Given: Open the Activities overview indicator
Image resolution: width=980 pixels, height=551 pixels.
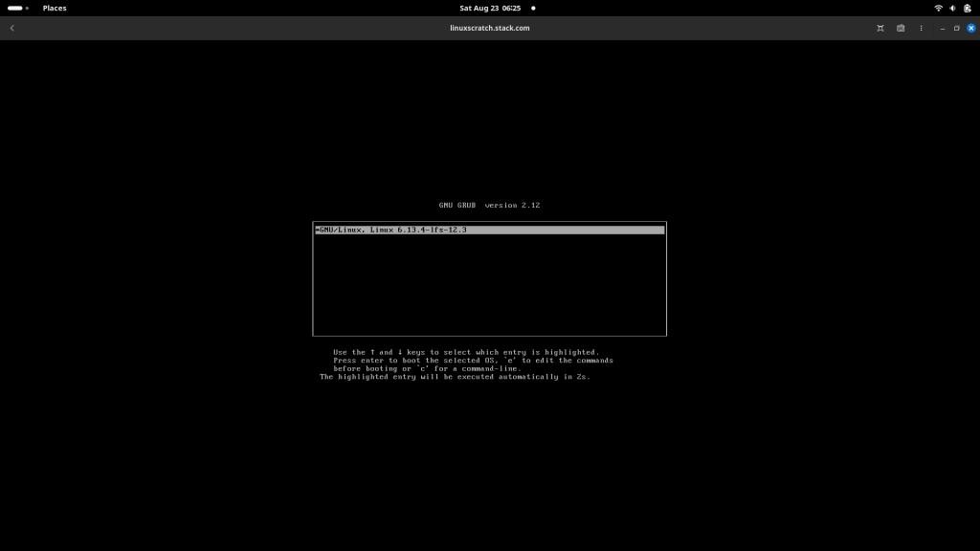Looking at the screenshot, I should point(18,8).
